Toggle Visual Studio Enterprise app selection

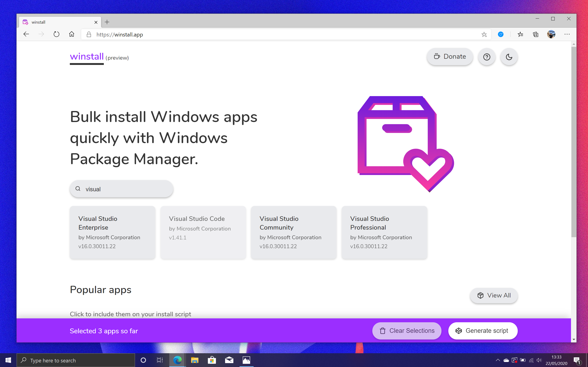(112, 232)
